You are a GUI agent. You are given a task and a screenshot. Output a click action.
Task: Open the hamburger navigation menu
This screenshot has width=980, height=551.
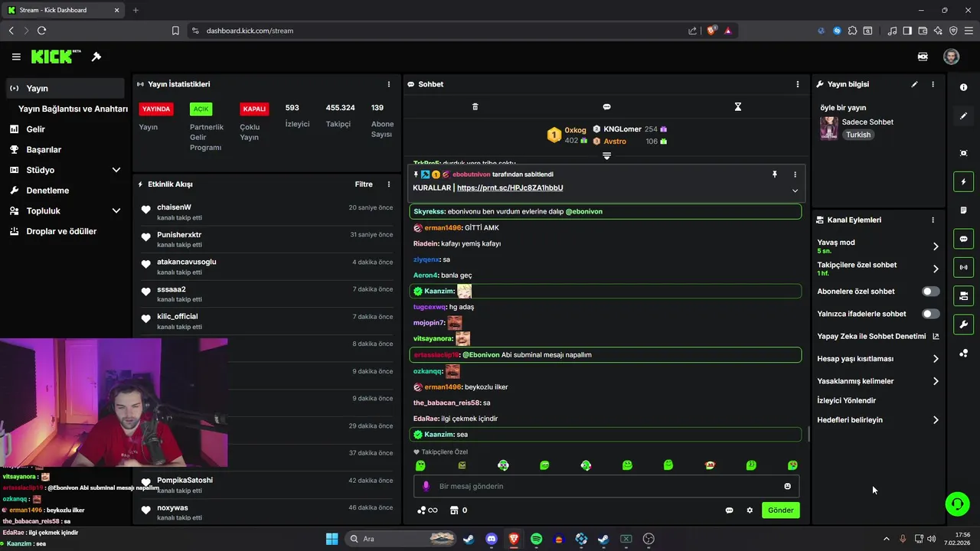(x=16, y=57)
